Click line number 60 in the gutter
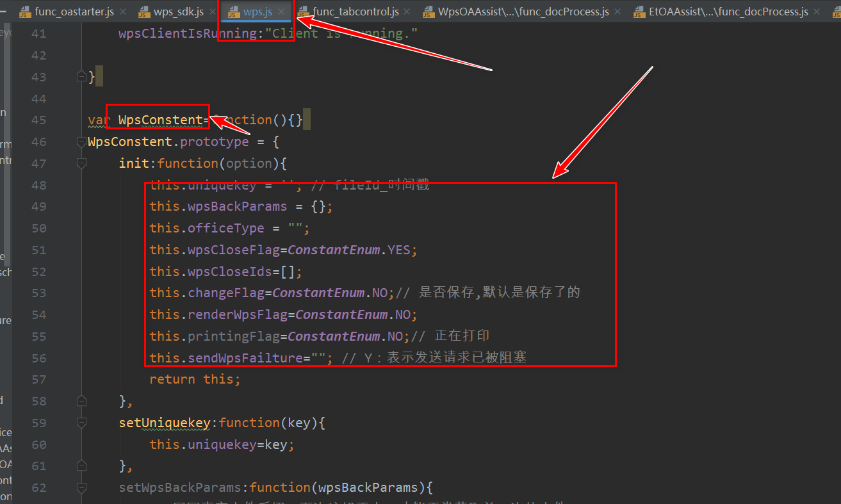841x504 pixels. click(38, 444)
